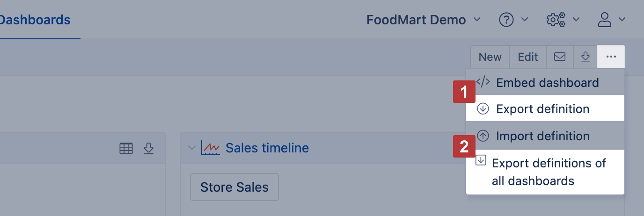Click the Sales timeline chart icon
This screenshot has height=216, width=644.
coord(210,148)
